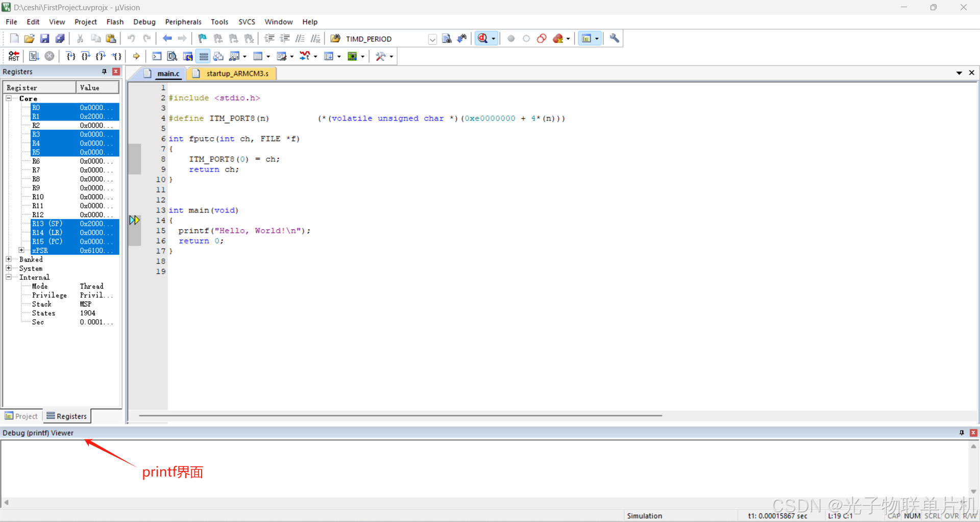Open the Serial Windows dropdown arrow
Viewport: 980px width, 522px height.
pos(291,56)
